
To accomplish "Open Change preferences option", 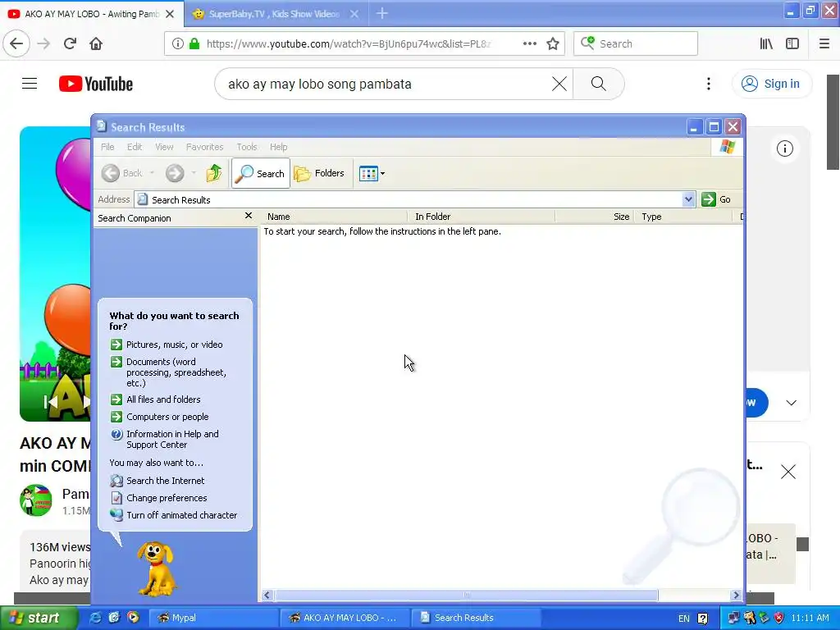I will 158,498.
